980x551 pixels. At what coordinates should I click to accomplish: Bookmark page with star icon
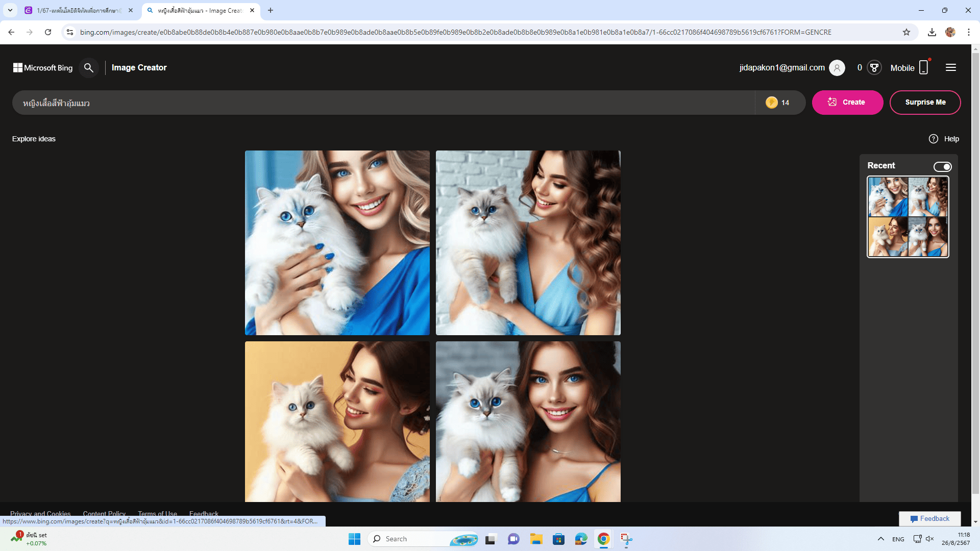point(906,32)
